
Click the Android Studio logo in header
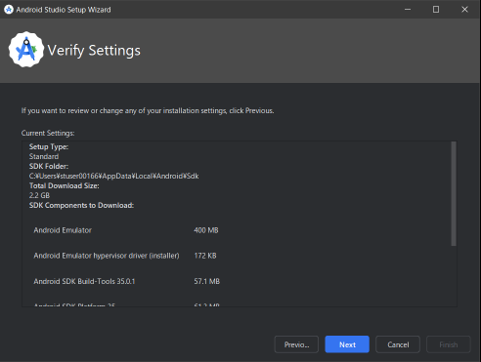pos(26,49)
